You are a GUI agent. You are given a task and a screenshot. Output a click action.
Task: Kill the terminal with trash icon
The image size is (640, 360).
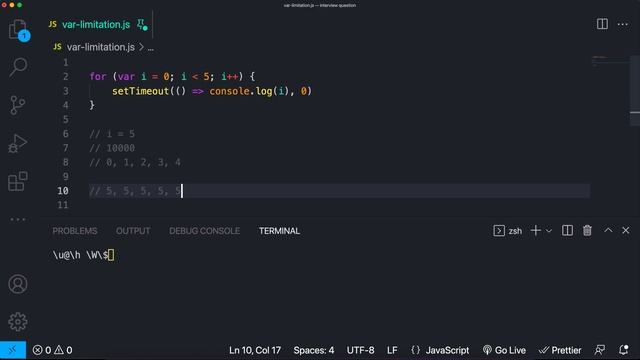587,231
